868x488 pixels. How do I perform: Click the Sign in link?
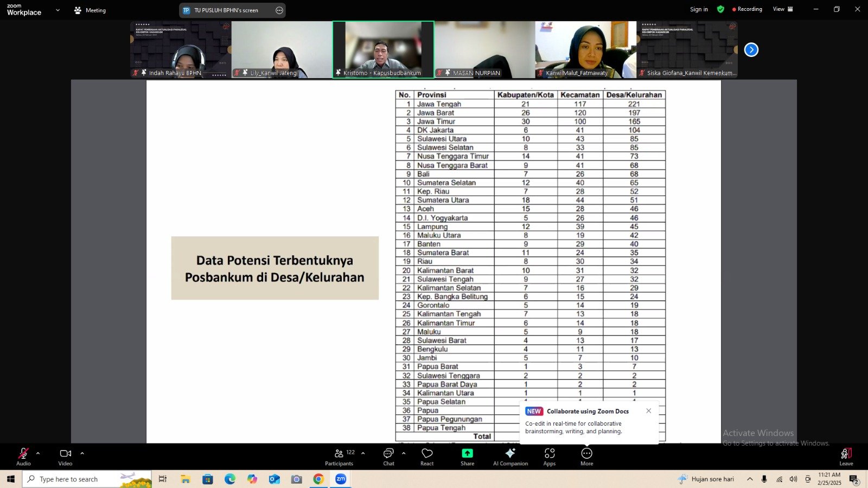point(699,9)
